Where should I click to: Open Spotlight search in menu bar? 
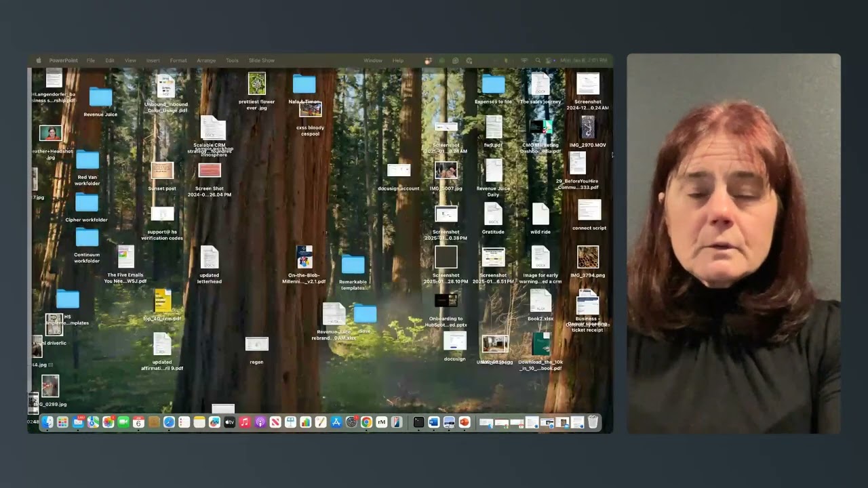pyautogui.click(x=538, y=61)
